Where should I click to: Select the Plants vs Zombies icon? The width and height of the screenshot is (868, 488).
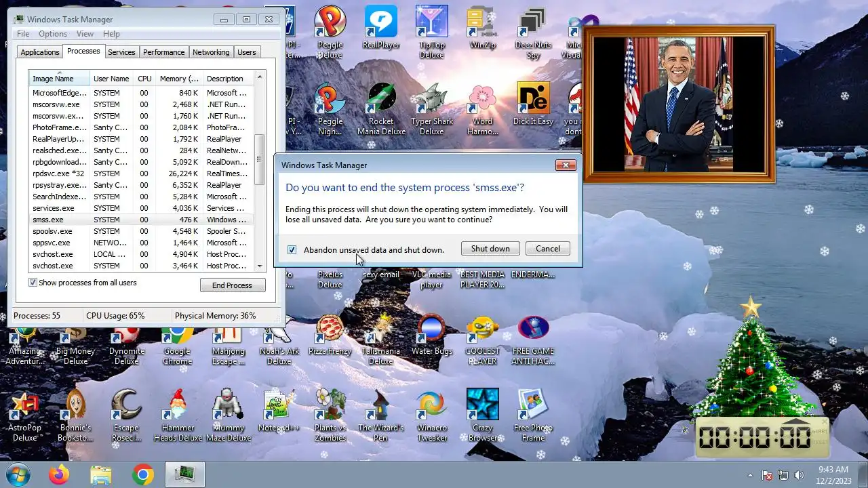click(x=330, y=415)
